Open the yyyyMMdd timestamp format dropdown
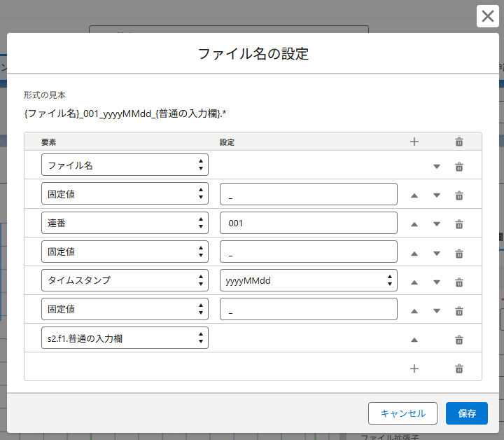Image resolution: width=504 pixels, height=440 pixels. 308,281
